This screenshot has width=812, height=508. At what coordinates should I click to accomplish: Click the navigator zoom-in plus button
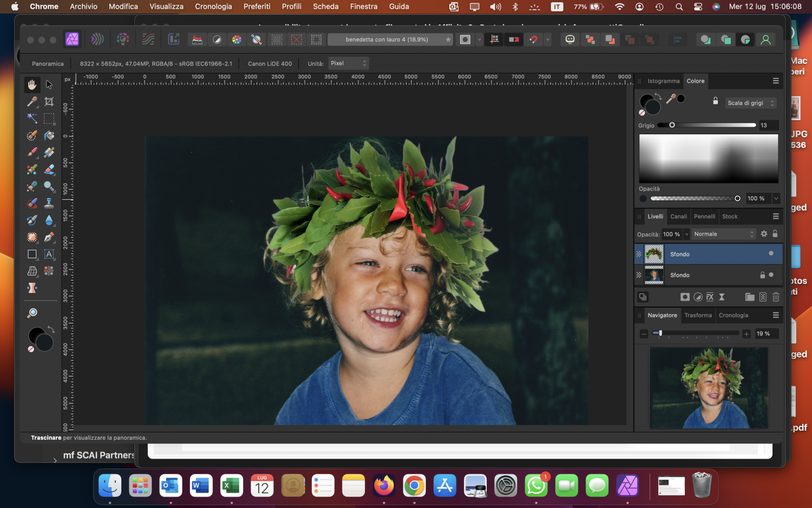click(746, 334)
